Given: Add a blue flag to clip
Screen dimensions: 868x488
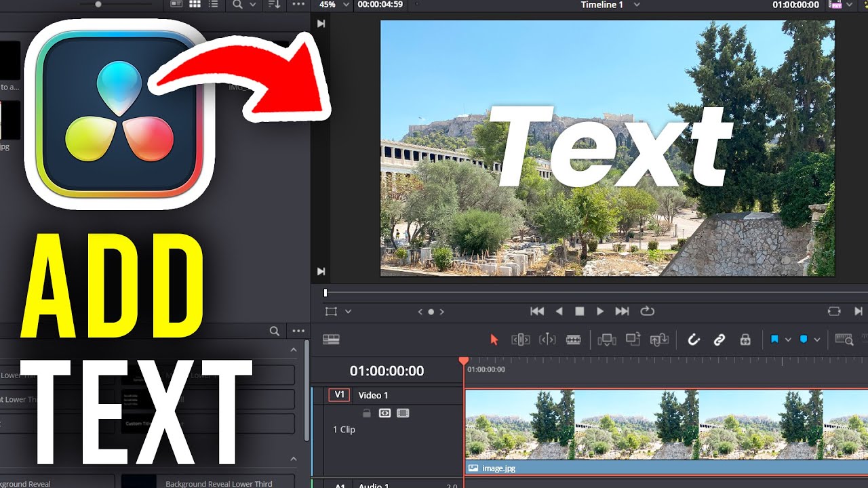Looking at the screenshot, I should click(x=774, y=340).
